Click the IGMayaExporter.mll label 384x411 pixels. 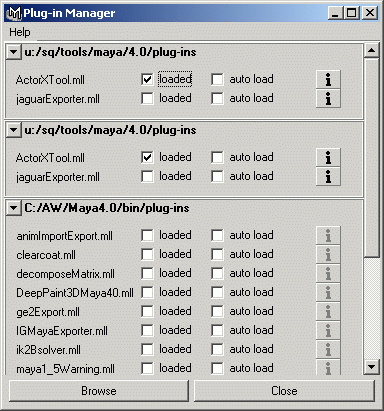click(62, 331)
